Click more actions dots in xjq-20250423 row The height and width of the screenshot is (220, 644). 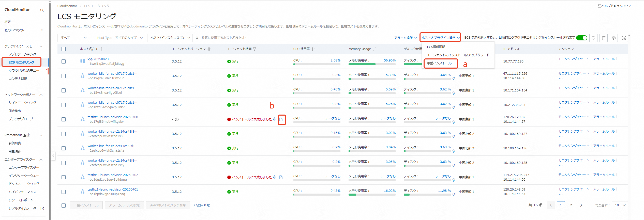[561, 64]
